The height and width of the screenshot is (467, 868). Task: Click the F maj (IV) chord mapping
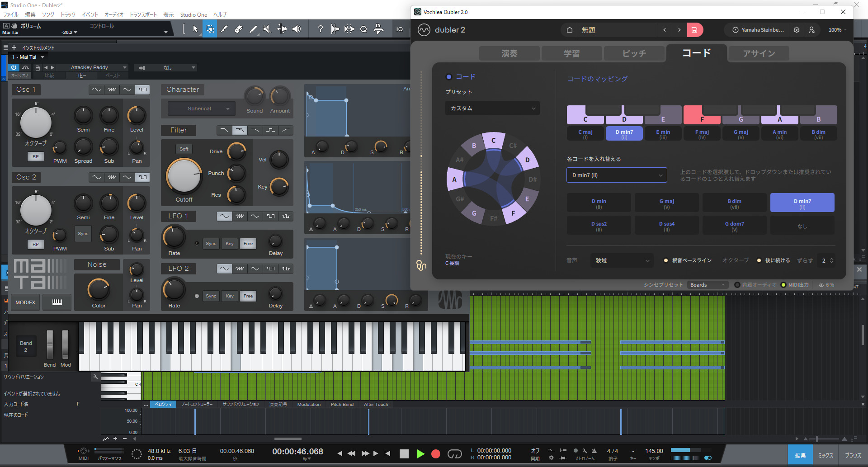pyautogui.click(x=702, y=133)
